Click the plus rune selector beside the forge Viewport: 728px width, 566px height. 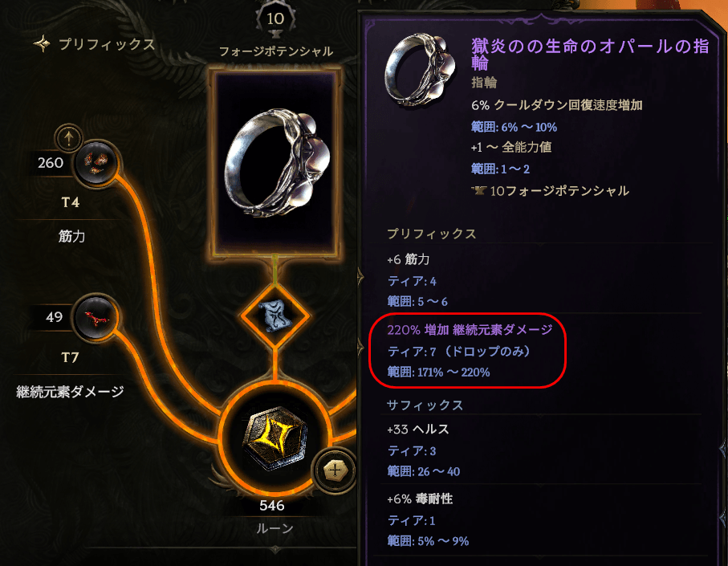click(x=335, y=470)
